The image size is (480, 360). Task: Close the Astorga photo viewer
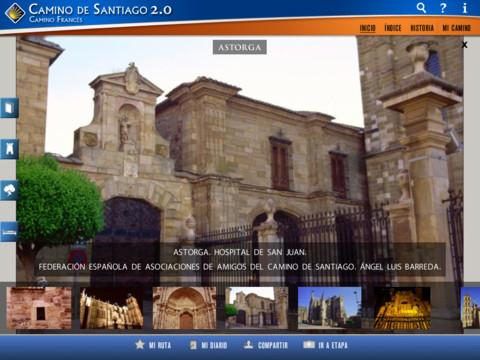464,45
